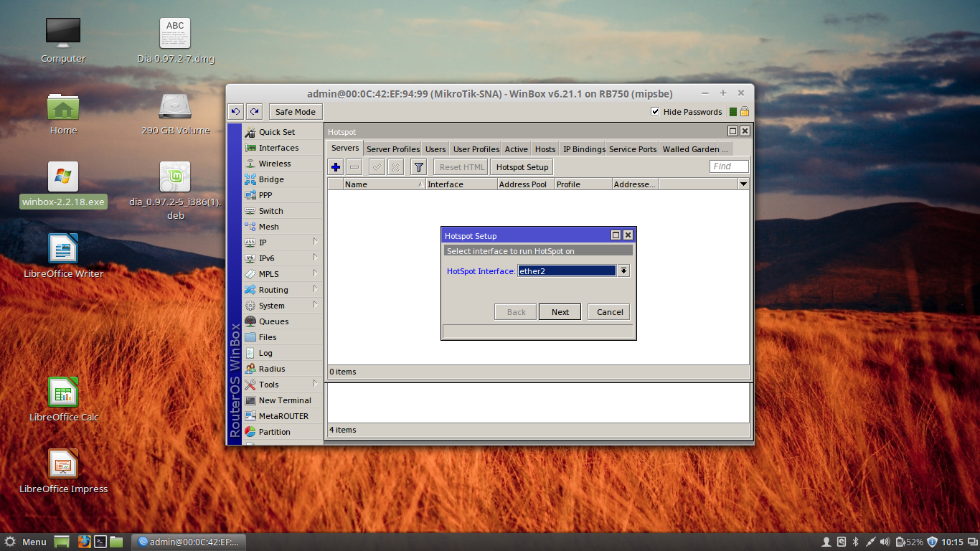Expand the Tools submenu
980x551 pixels.
283,385
